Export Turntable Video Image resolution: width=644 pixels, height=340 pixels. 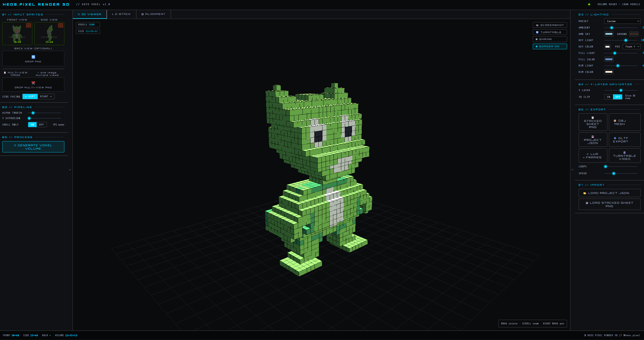point(624,156)
